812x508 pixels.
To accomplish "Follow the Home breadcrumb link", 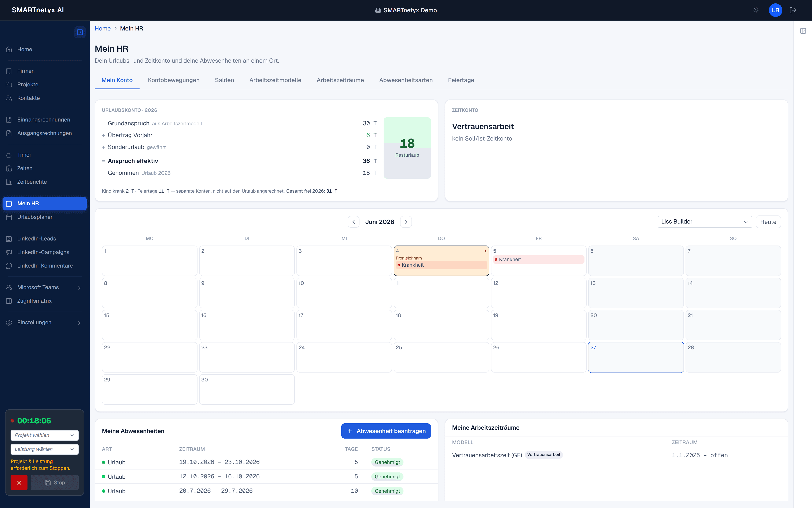I will (103, 29).
